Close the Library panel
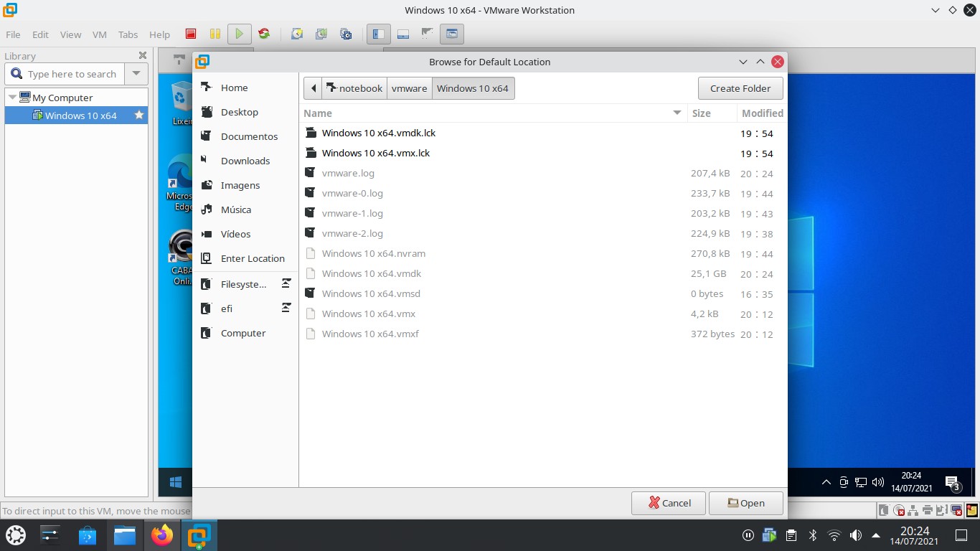The height and width of the screenshot is (551, 980). 143,55
